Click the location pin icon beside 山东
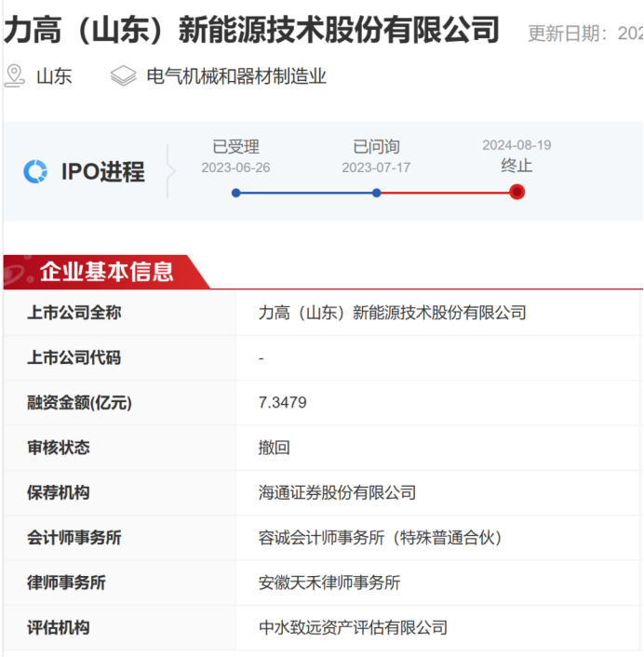 coord(15,75)
